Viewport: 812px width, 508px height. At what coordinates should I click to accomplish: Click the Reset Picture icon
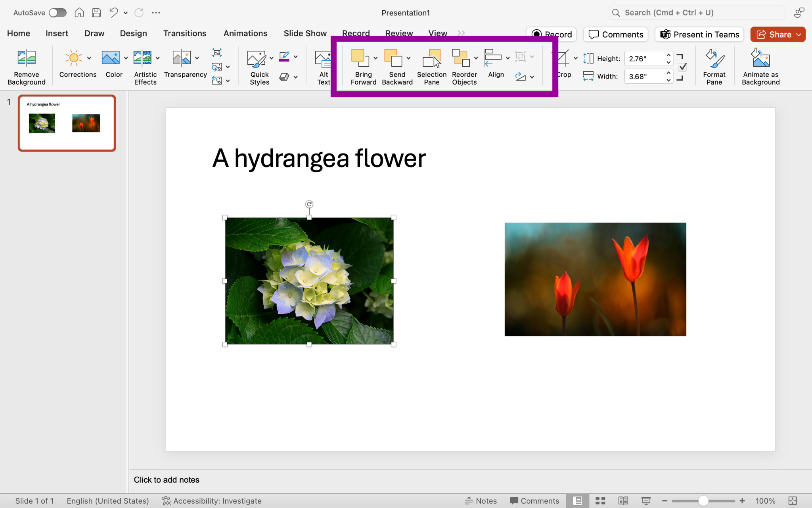(217, 81)
